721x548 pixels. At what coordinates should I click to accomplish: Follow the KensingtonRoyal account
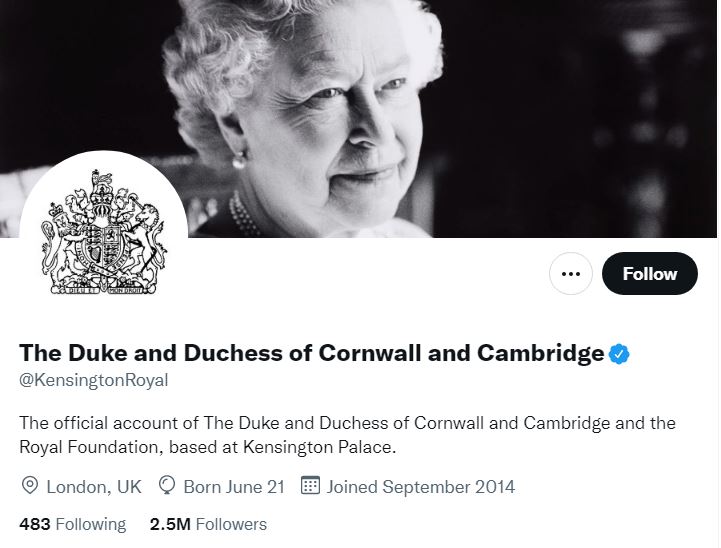[x=649, y=274]
